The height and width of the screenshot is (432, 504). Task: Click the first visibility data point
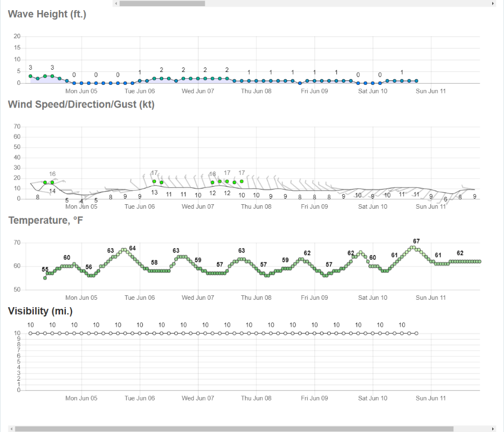(30, 334)
